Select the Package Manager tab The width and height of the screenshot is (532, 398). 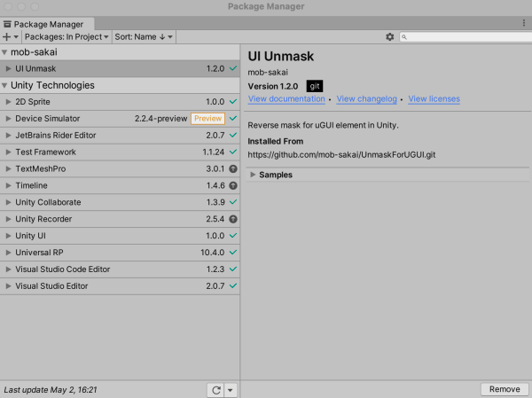point(47,24)
